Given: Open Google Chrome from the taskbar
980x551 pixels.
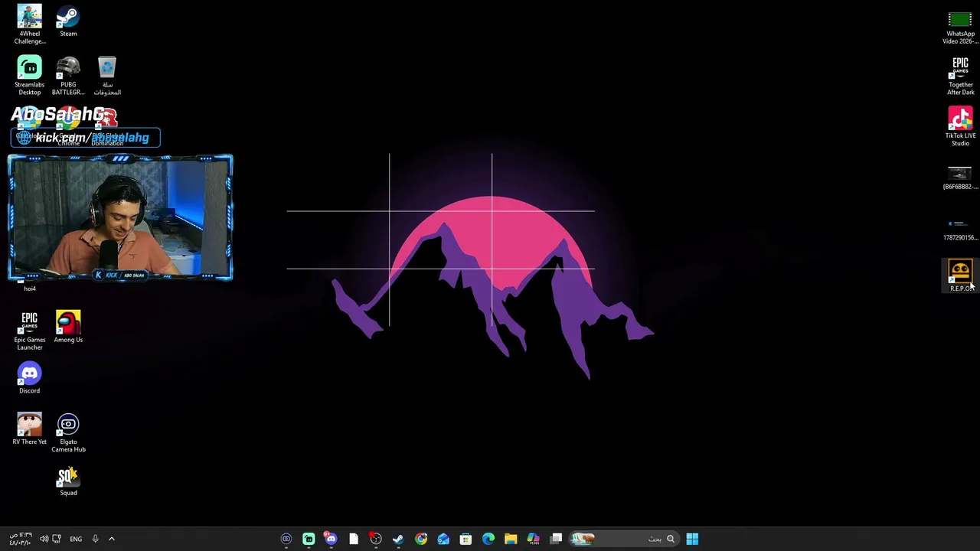Looking at the screenshot, I should click(x=421, y=539).
